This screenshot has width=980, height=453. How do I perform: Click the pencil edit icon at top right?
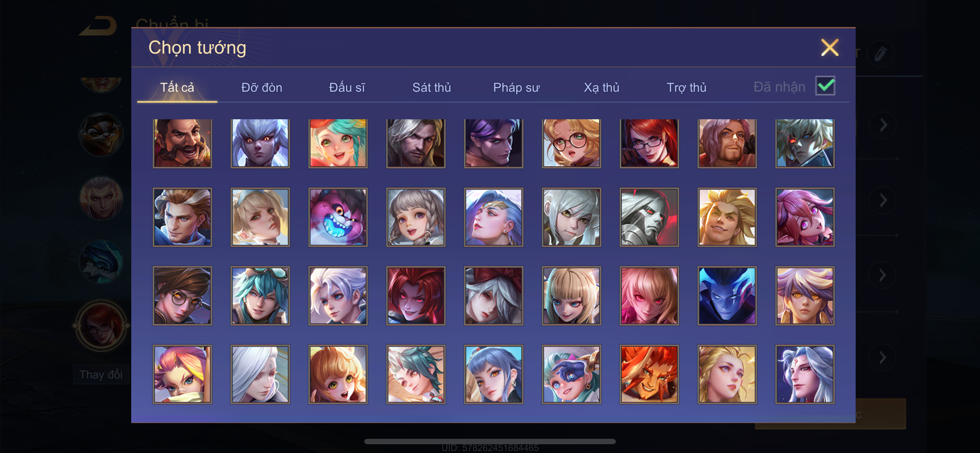pos(880,54)
